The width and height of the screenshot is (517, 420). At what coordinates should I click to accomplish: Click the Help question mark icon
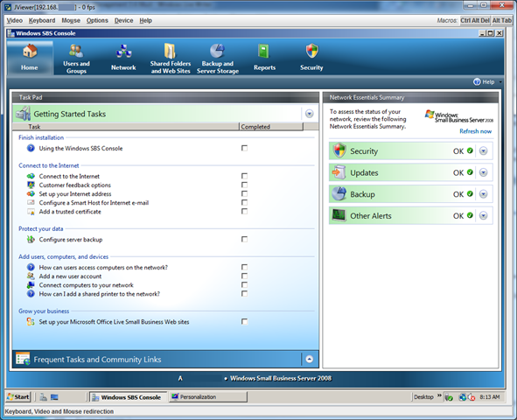click(x=477, y=81)
